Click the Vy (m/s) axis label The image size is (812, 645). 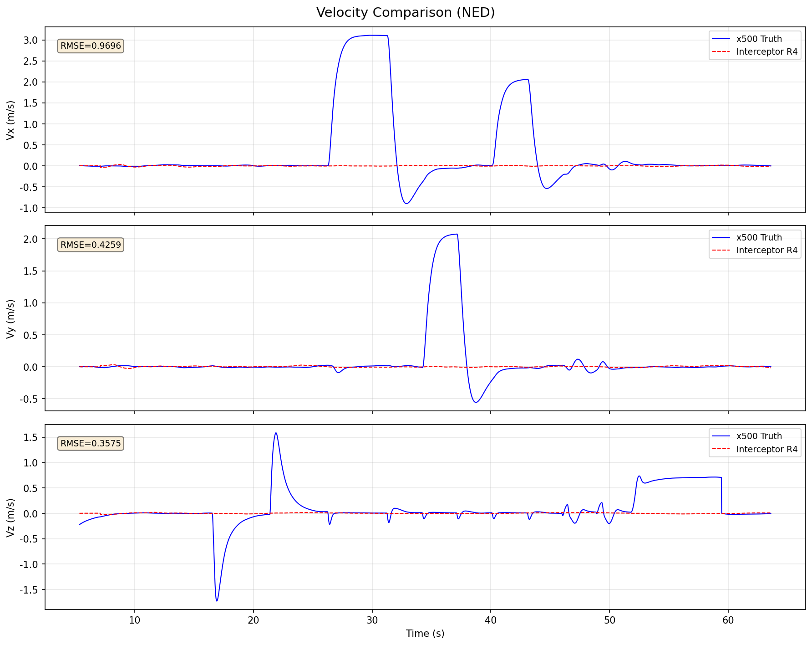(x=11, y=318)
